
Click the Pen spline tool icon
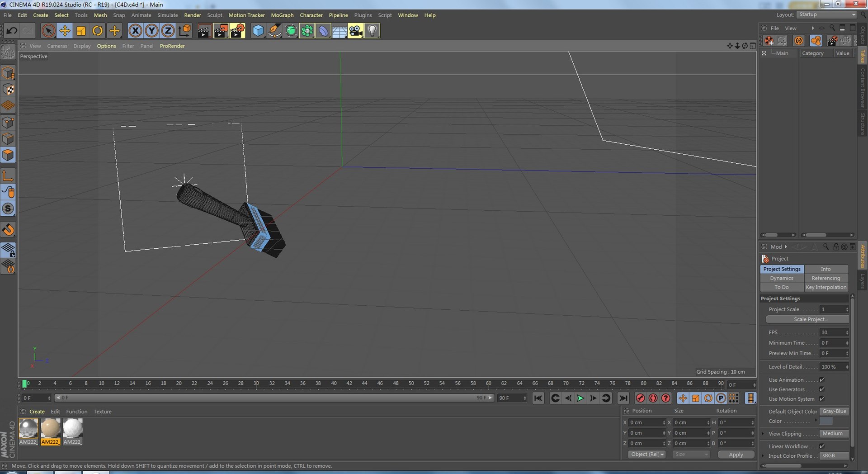(274, 31)
